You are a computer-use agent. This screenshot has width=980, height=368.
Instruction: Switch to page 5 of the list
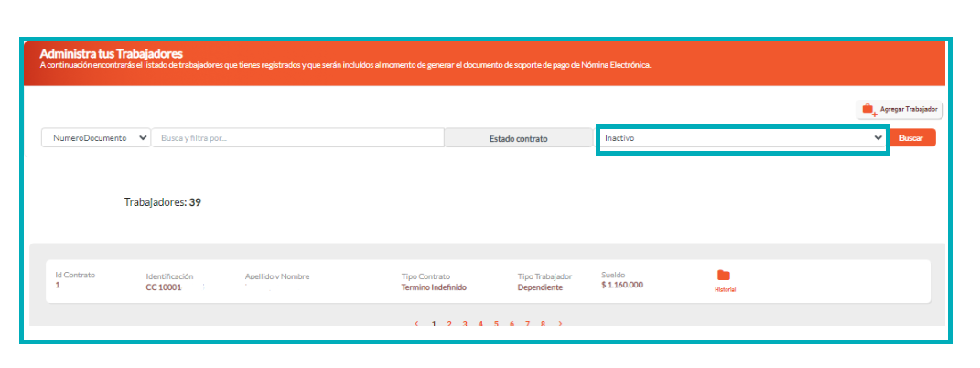[496, 324]
